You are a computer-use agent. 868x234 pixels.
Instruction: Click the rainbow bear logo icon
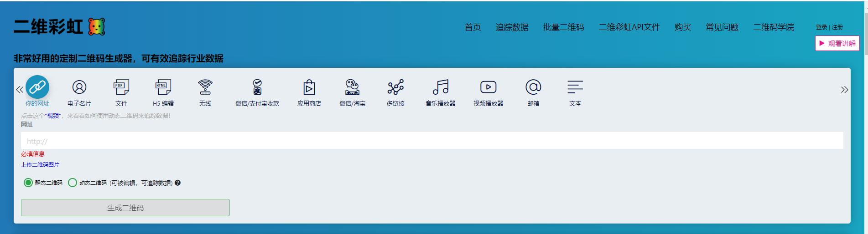pyautogui.click(x=96, y=27)
